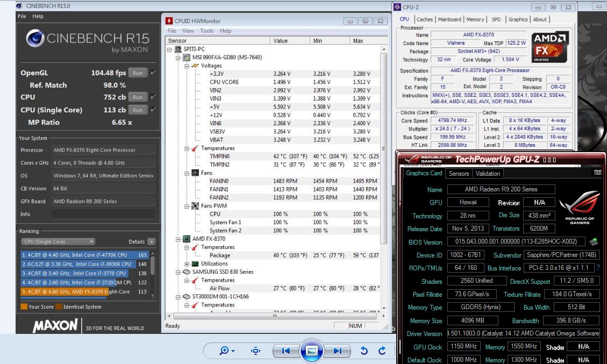The image size is (607, 364).
Task: Open the ranking type dropdown in Cinebench
Action: tap(58, 241)
